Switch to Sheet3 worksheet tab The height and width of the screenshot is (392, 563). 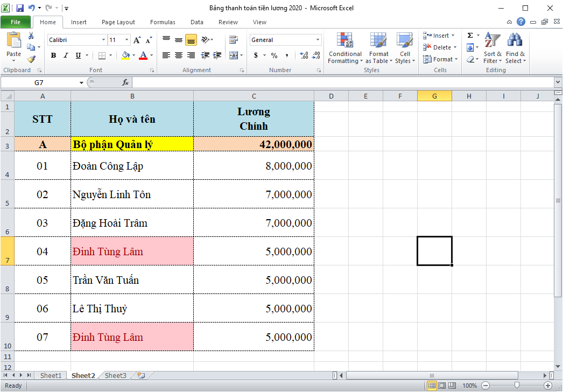coord(115,375)
